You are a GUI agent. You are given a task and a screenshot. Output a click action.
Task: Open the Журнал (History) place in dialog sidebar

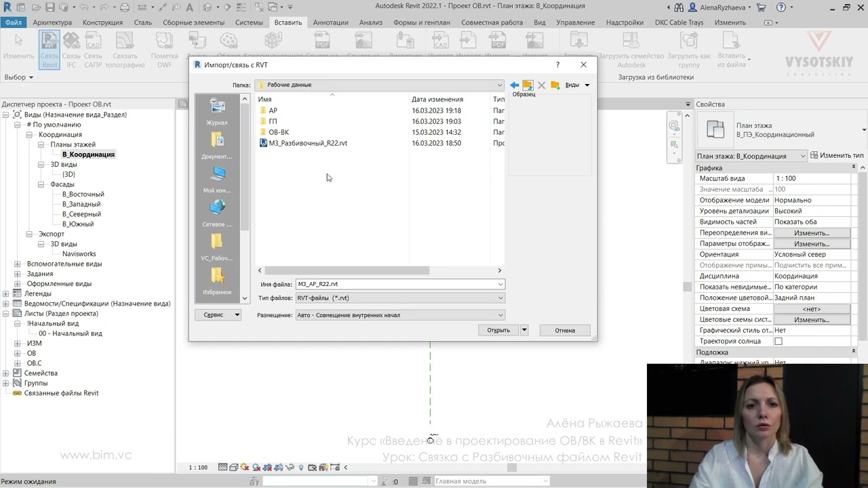(217, 112)
